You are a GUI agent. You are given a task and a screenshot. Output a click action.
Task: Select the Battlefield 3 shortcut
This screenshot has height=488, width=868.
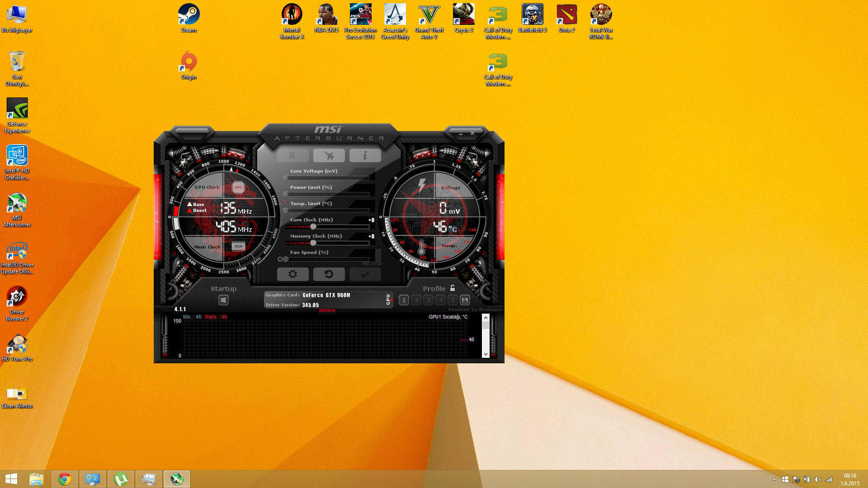pos(533,18)
